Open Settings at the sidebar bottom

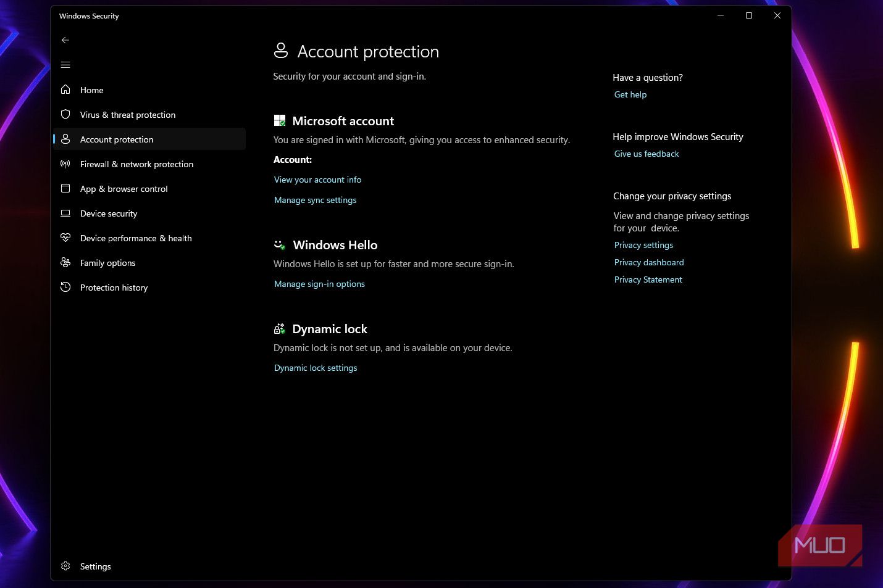[149, 566]
